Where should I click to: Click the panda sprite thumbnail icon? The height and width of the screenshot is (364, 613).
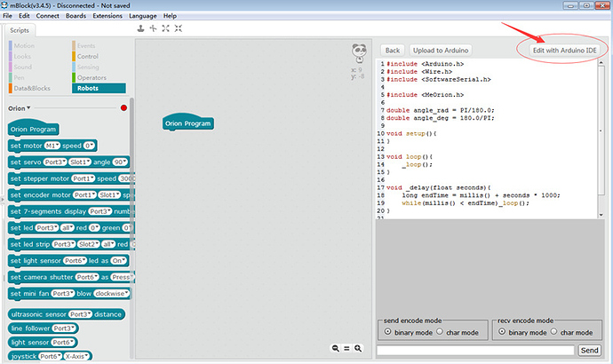pos(359,53)
